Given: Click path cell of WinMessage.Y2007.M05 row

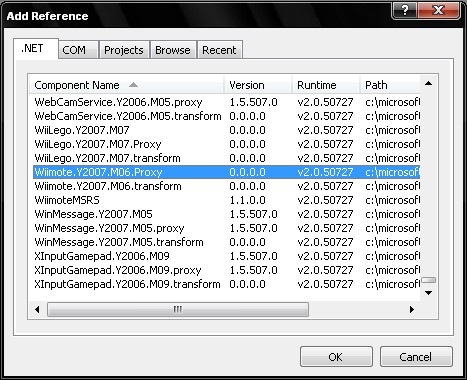Looking at the screenshot, I should click(392, 214).
